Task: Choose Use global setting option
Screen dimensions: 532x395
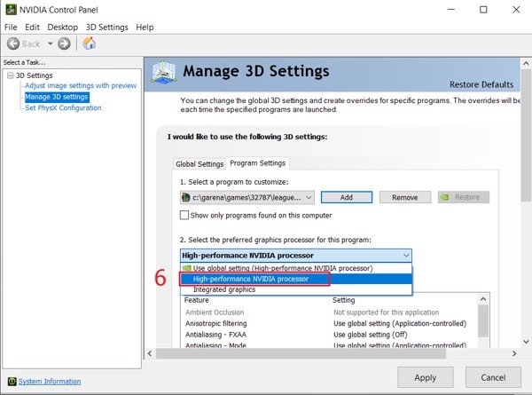Action: pyautogui.click(x=296, y=268)
